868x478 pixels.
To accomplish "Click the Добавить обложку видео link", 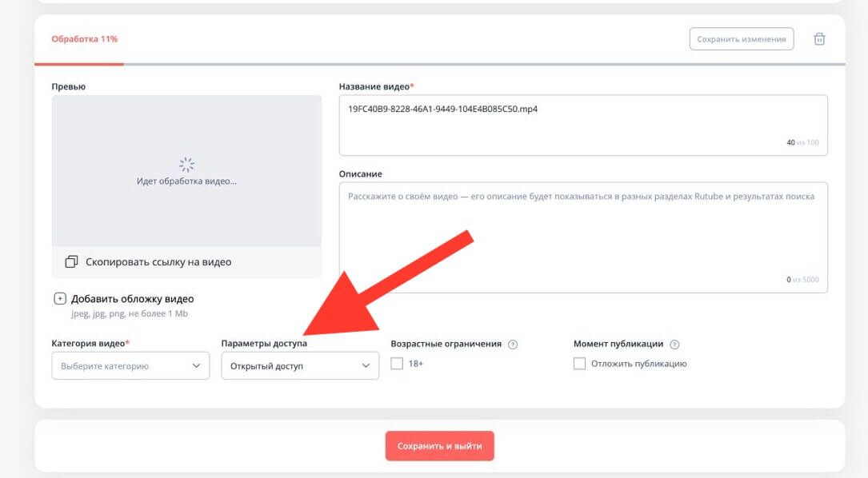I will point(132,299).
